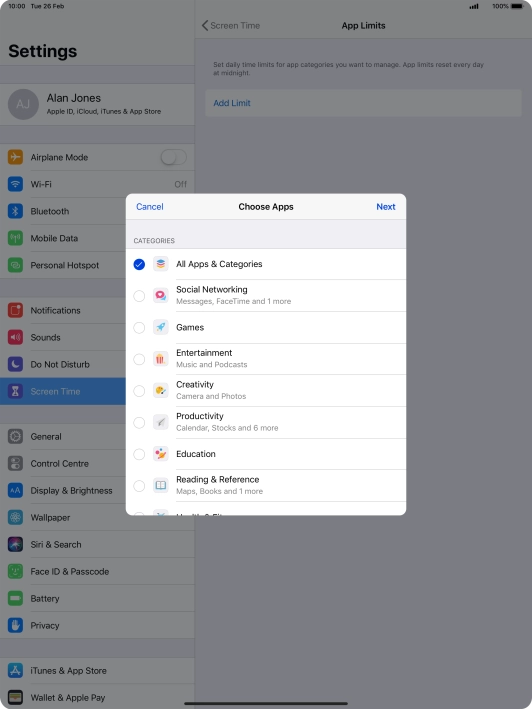This screenshot has width=532, height=709.
Task: Tap the AJ profile avatar
Action: [x=23, y=104]
